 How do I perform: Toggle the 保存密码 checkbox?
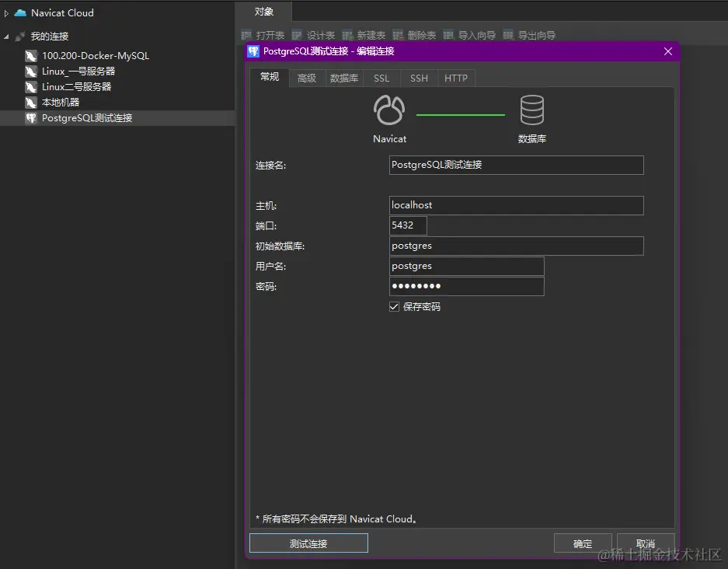coord(394,306)
